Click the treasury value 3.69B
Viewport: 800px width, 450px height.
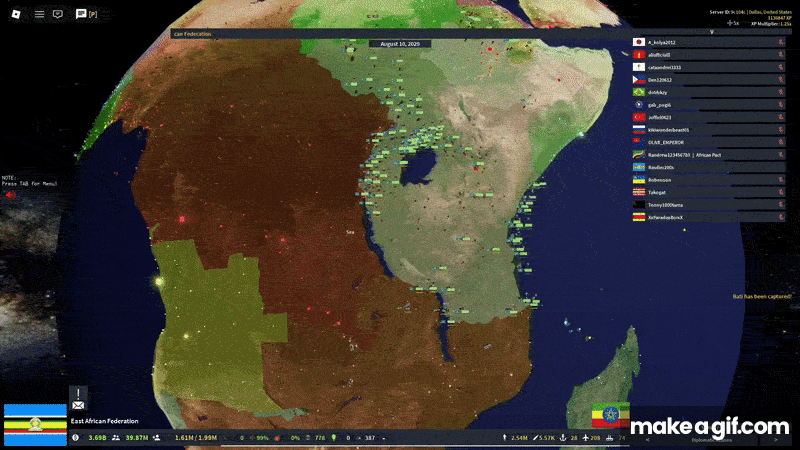(x=97, y=438)
